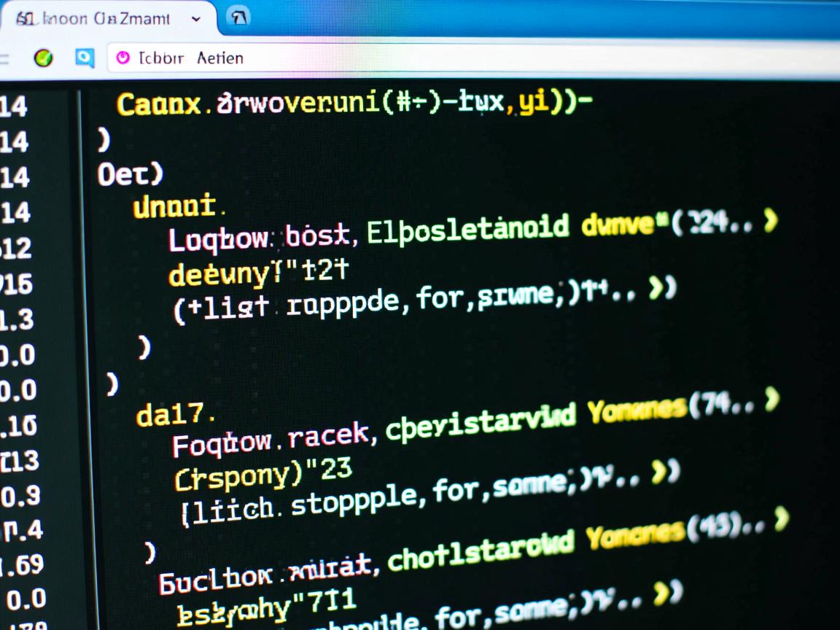Screen dimensions: 840x630
Task: Open the tab list chevron on the active tab
Action: tap(195, 19)
